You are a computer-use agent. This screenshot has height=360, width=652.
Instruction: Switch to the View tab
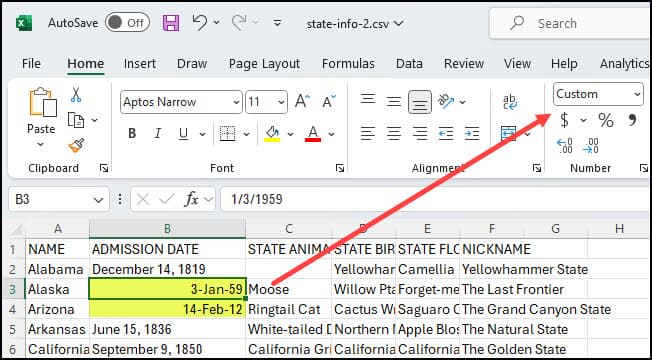(x=517, y=64)
